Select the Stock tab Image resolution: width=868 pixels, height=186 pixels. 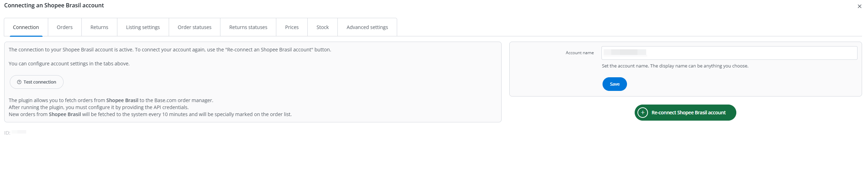tap(322, 27)
